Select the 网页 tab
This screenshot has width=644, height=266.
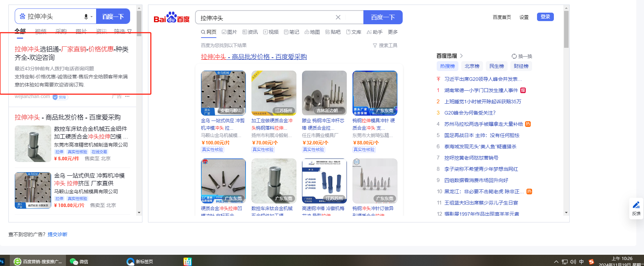point(209,32)
